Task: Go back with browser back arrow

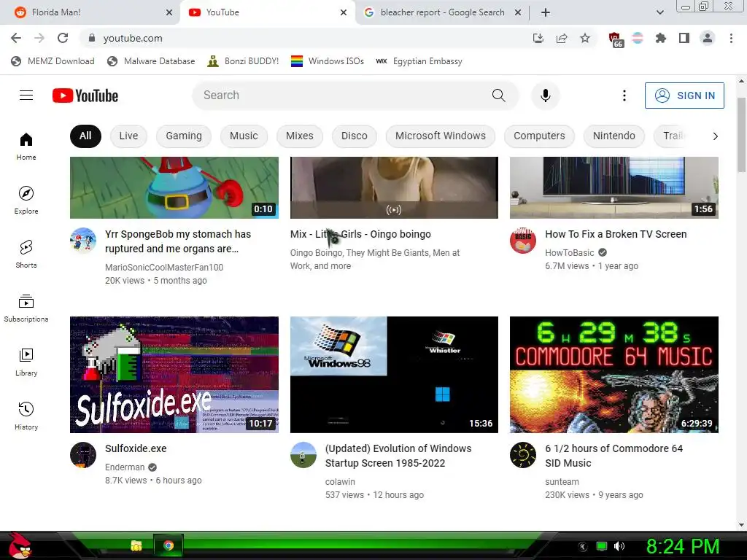Action: click(16, 38)
